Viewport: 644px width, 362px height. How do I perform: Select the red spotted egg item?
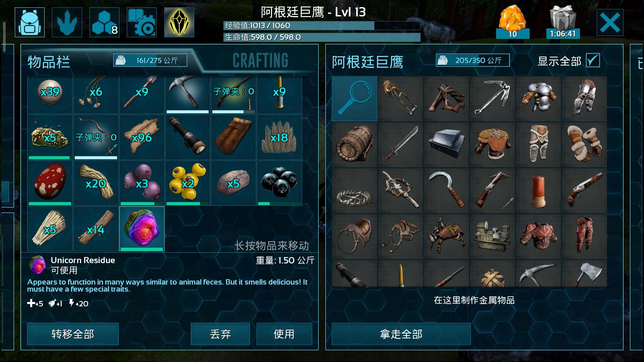(50, 183)
